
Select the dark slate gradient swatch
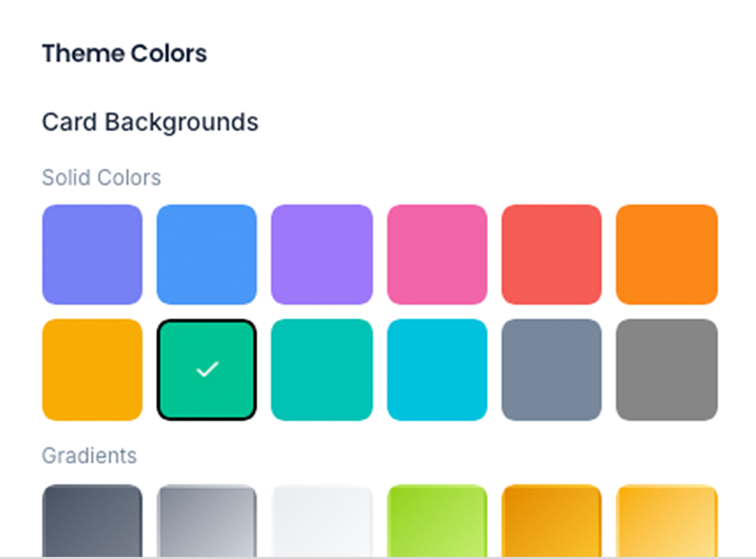(92, 520)
